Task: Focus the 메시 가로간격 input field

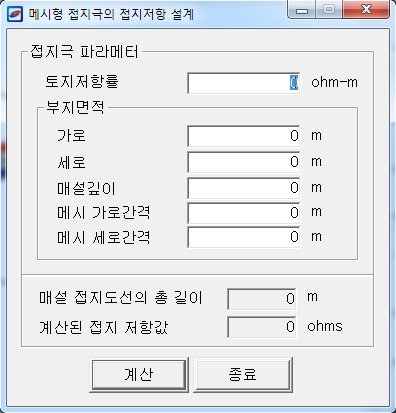Action: [x=244, y=213]
